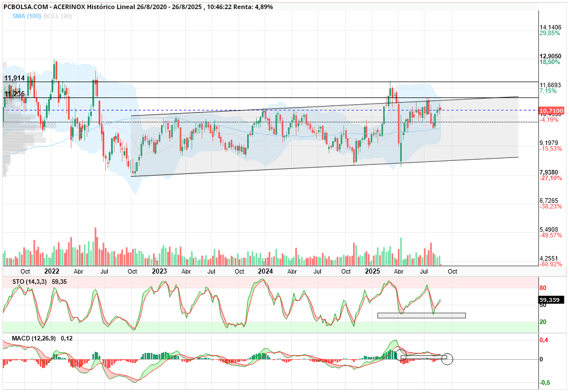569x392 pixels.
Task: Click the 11,6693 price axis value
Action: tap(550, 85)
